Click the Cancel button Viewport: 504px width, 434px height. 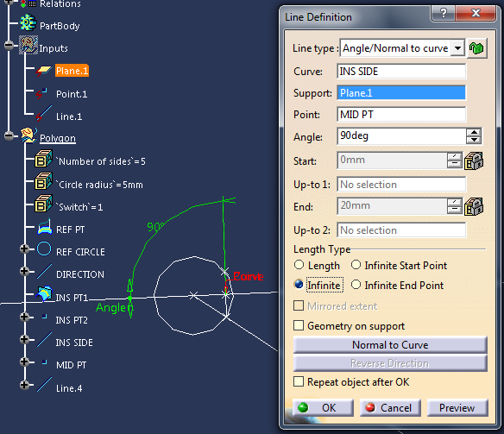click(x=390, y=407)
